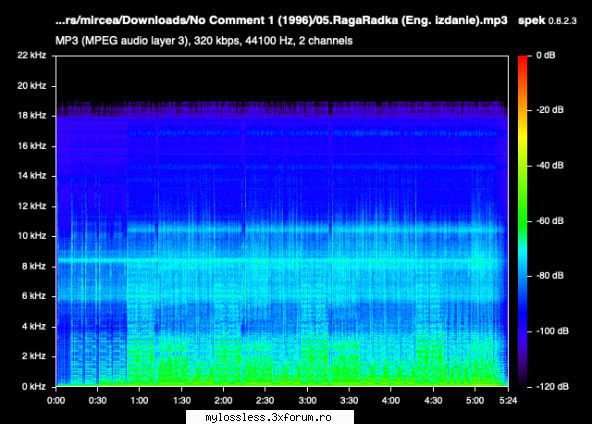The height and width of the screenshot is (424, 592).
Task: Click the 8 kHz frequency axis label
Action: click(x=34, y=266)
